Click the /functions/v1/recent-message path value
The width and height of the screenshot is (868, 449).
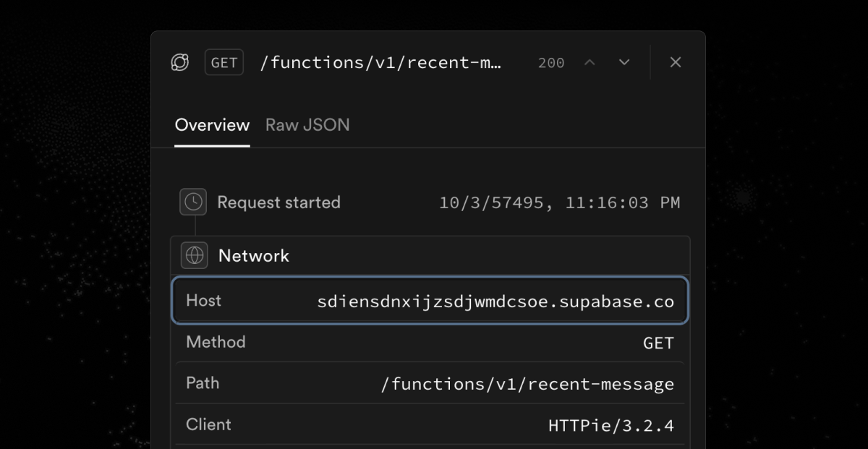[527, 384]
